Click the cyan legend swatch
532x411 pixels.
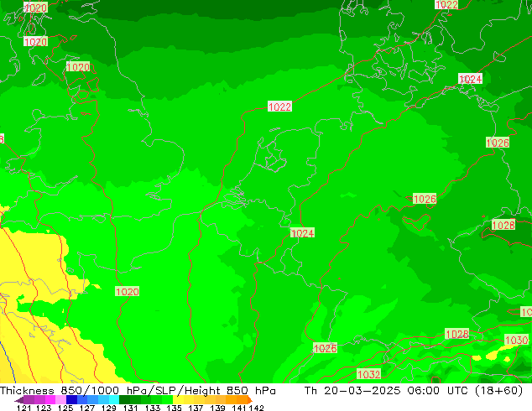pos(113,400)
